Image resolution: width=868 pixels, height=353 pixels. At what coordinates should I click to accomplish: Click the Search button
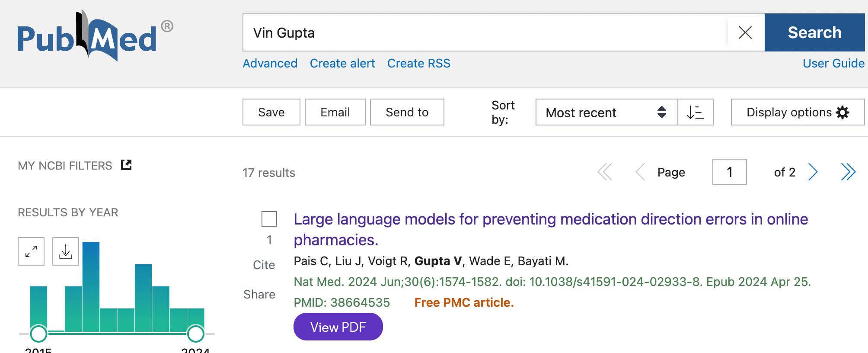point(814,32)
